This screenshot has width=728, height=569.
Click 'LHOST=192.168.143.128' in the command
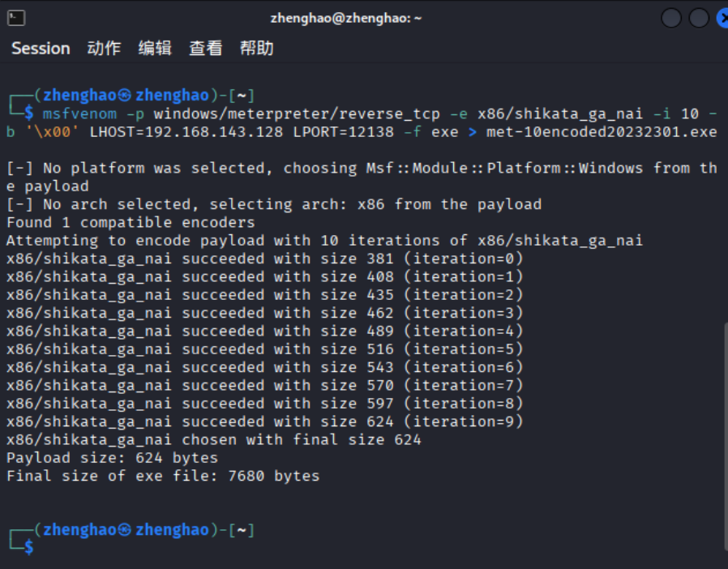click(x=186, y=132)
